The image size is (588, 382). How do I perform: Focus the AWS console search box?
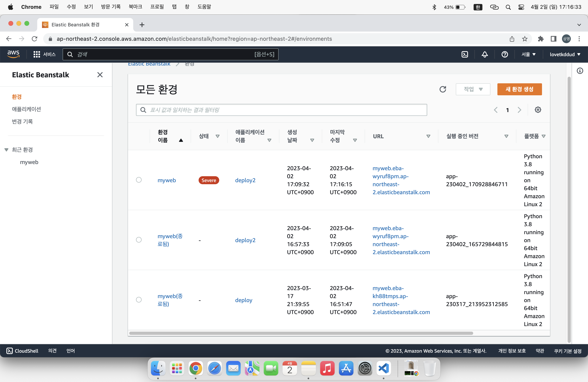pos(170,54)
